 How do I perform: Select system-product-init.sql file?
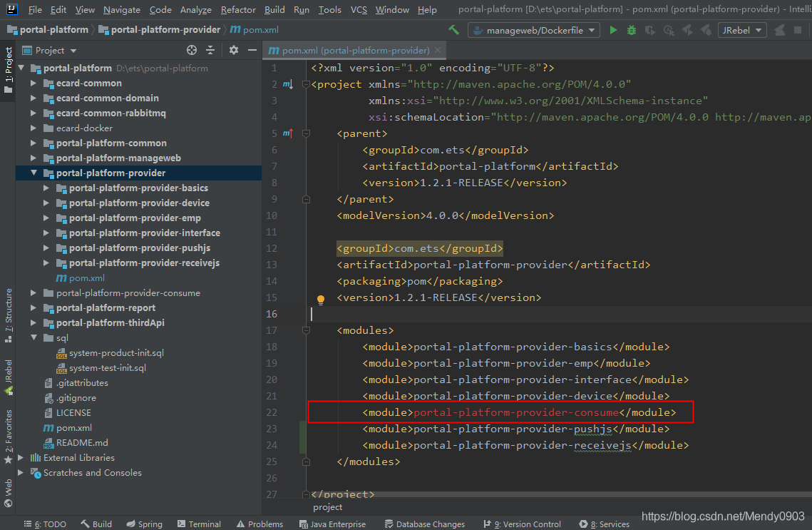pyautogui.click(x=116, y=353)
